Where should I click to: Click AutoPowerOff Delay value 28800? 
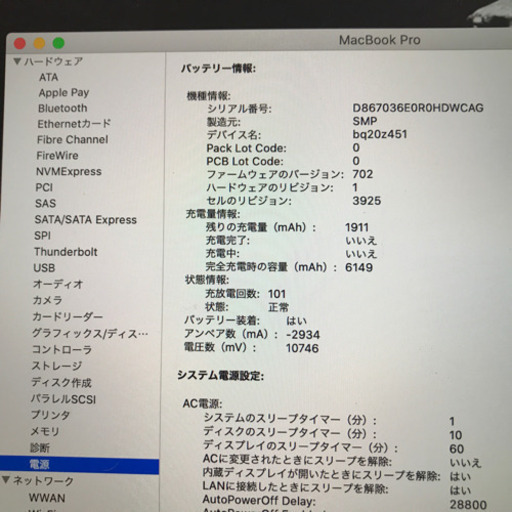pyautogui.click(x=468, y=505)
